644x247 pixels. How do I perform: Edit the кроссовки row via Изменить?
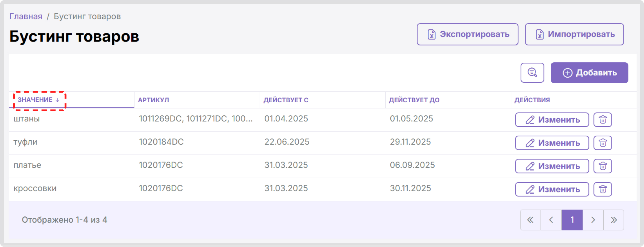(552, 189)
